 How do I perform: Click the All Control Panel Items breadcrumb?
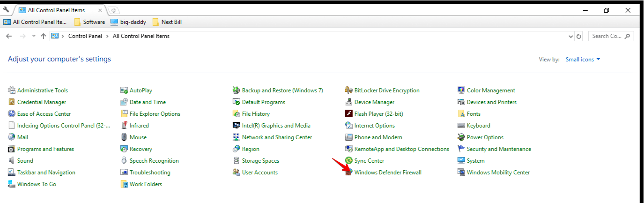click(x=141, y=36)
